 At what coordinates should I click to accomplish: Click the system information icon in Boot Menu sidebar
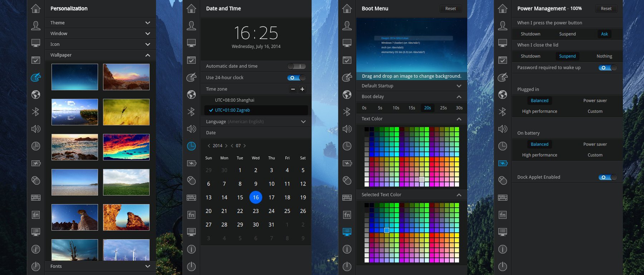click(x=347, y=249)
